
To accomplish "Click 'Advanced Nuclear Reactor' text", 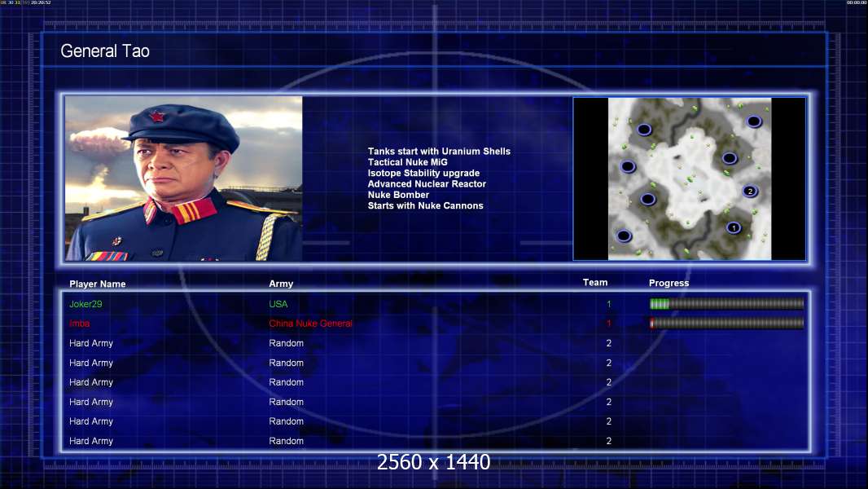I will coord(427,184).
